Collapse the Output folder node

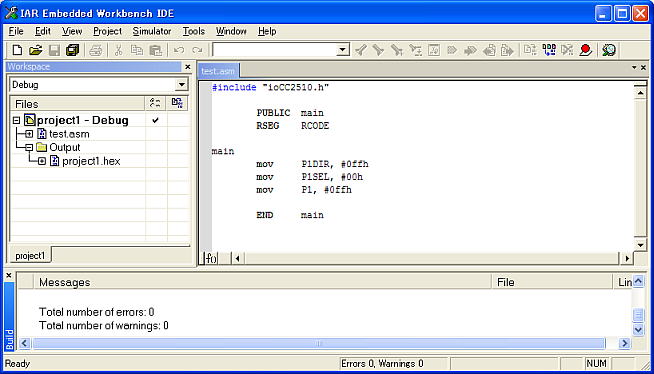29,147
